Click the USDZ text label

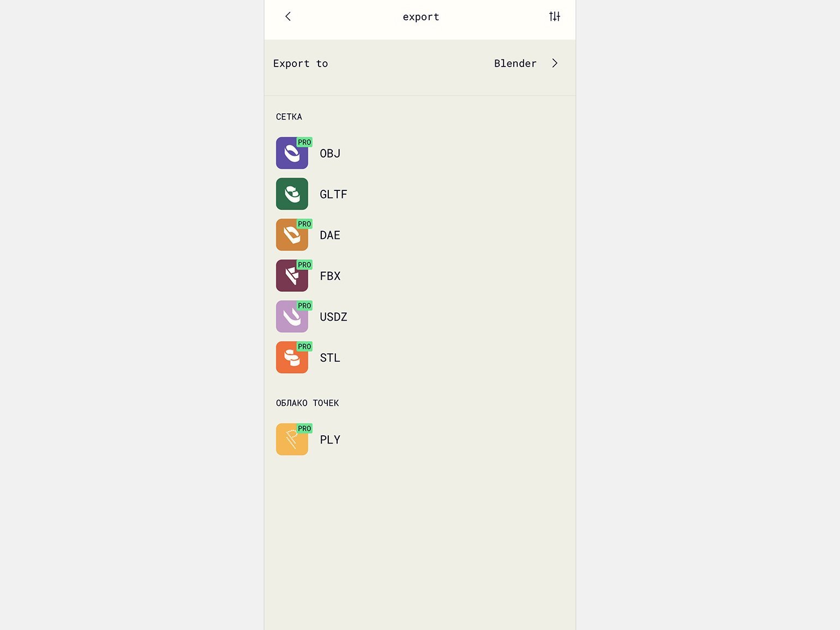(333, 317)
